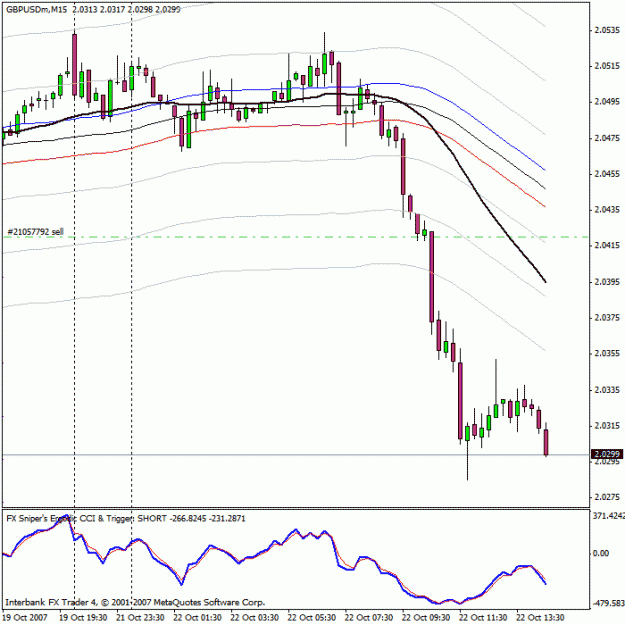Viewport: 625px width, 625px height.
Task: Click the 2.0315 price axis label
Action: [x=607, y=426]
